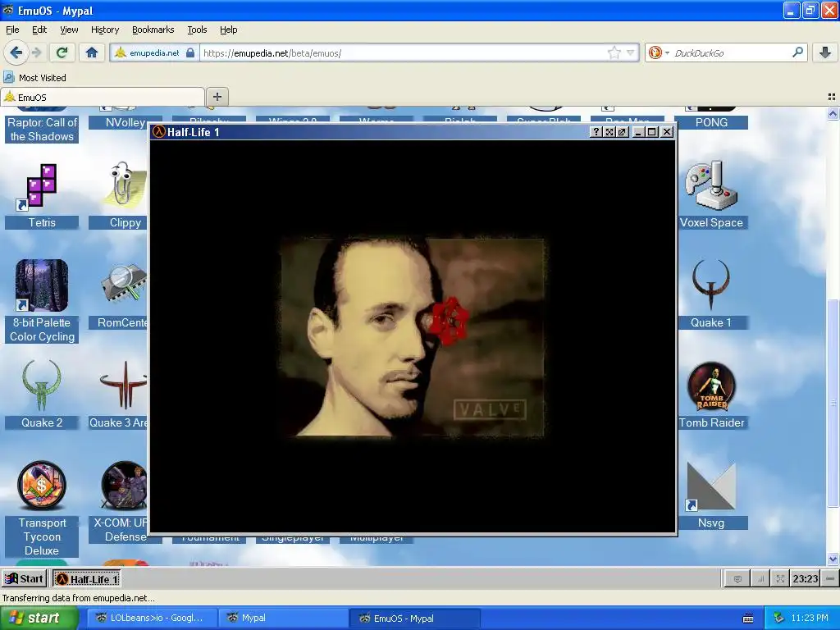The width and height of the screenshot is (840, 630).
Task: Open the History menu
Action: pos(104,30)
